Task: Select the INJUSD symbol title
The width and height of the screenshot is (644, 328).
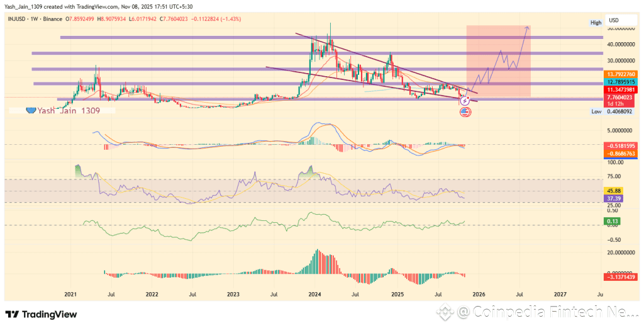Action: [x=16, y=19]
